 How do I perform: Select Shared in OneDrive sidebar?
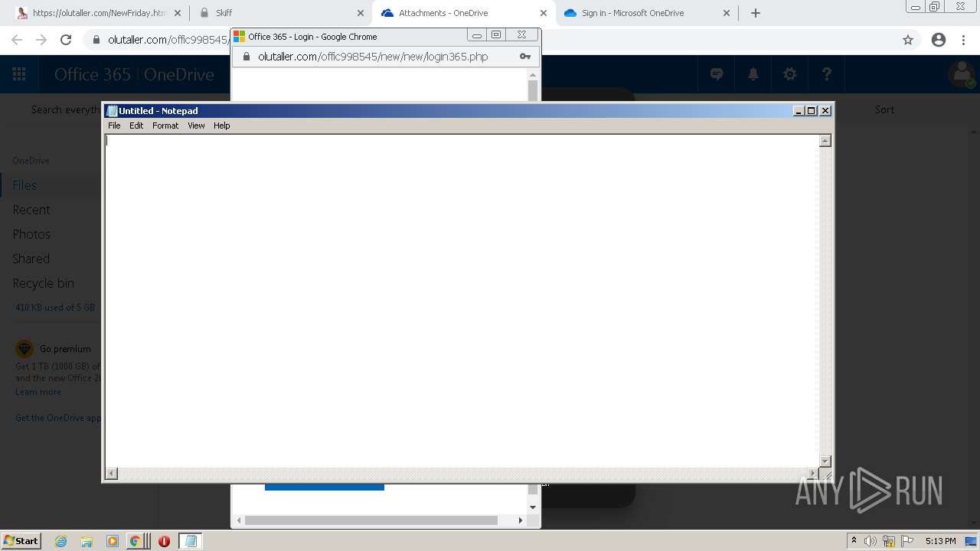31,259
